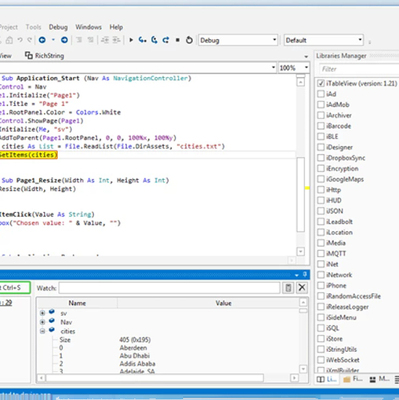
Task: Click the open-book Libraries tab icon
Action: click(321, 379)
